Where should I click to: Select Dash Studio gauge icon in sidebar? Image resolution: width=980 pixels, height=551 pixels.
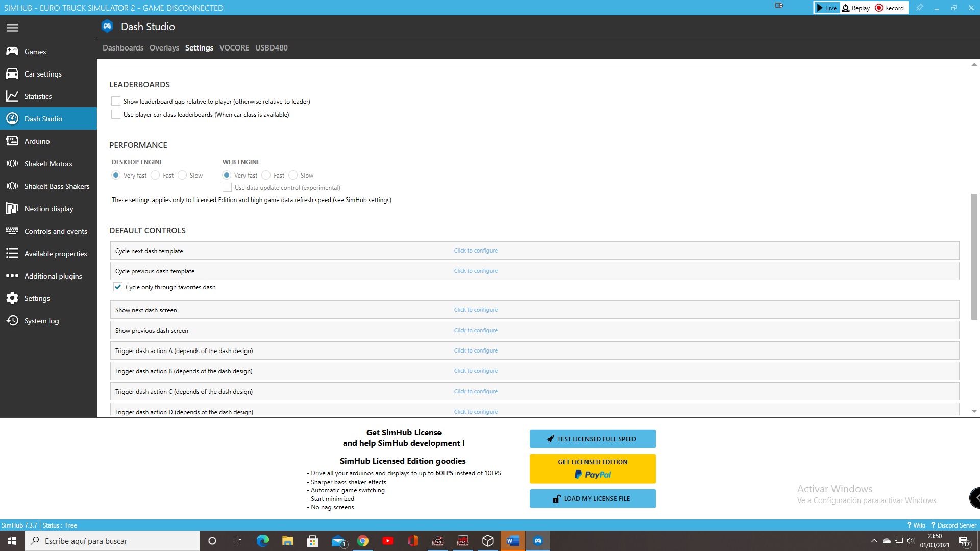point(12,119)
